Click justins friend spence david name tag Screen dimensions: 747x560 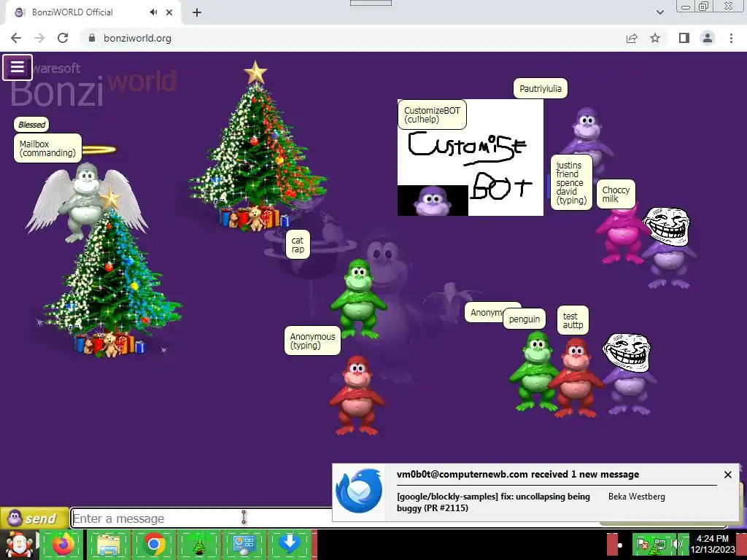tap(571, 182)
